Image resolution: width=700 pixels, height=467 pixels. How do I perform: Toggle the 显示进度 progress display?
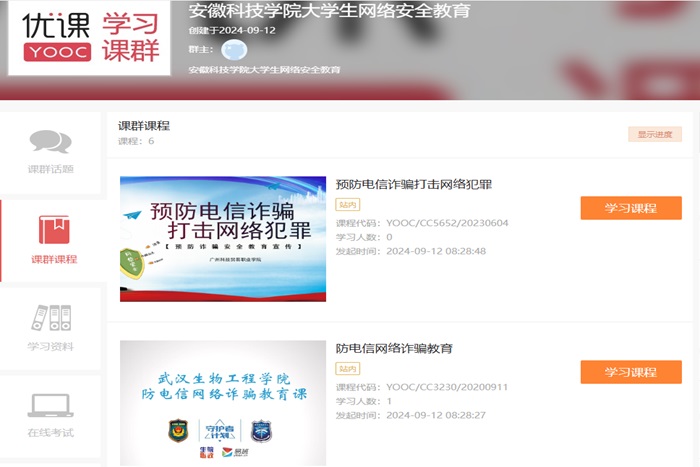pyautogui.click(x=654, y=134)
